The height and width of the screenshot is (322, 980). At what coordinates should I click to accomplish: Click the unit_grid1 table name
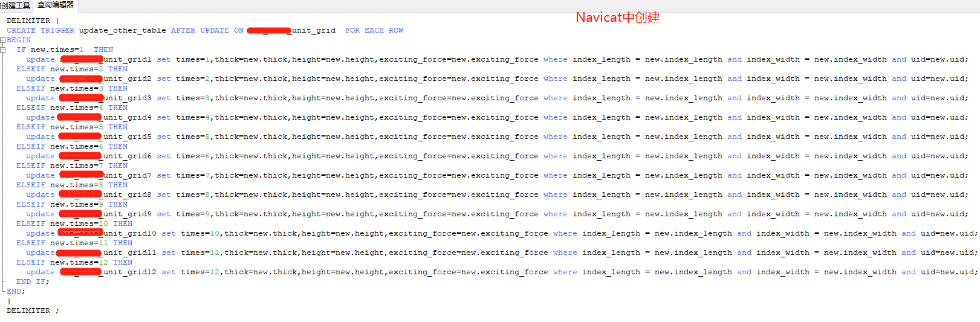(128, 59)
